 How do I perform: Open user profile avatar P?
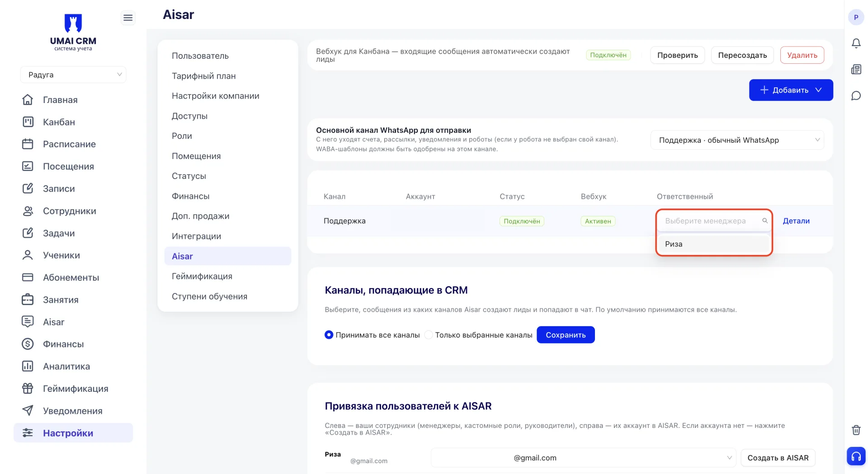pos(856,17)
